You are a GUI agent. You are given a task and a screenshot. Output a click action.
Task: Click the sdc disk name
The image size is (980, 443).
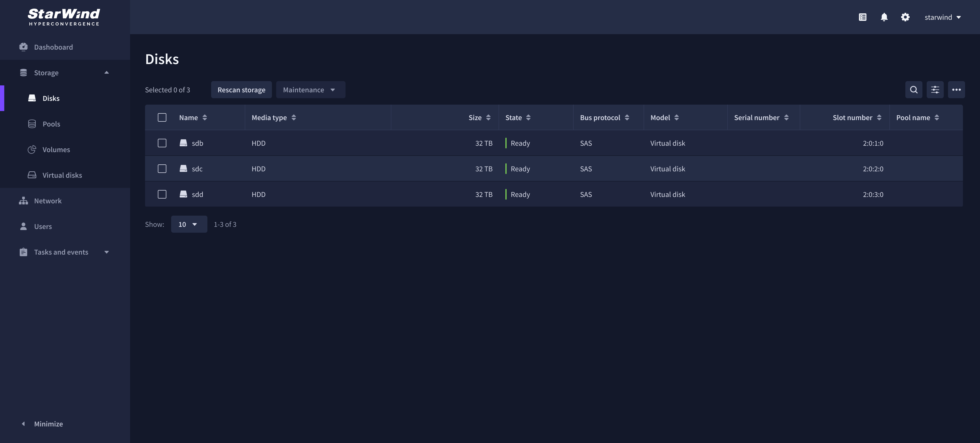tap(197, 168)
